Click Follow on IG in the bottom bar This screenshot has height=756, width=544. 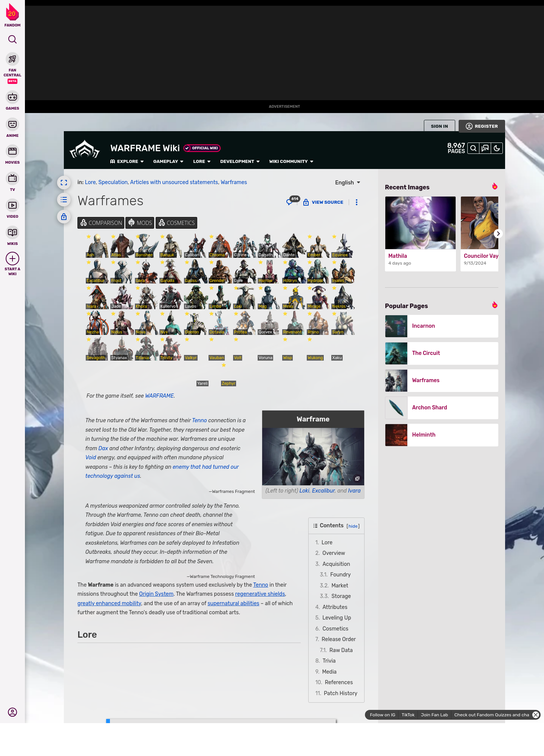tap(382, 715)
